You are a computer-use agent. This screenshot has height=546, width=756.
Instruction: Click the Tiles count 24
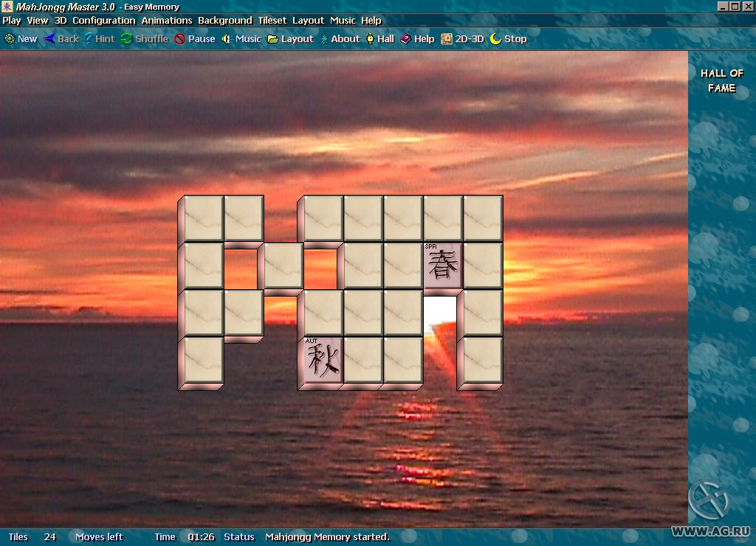click(49, 537)
